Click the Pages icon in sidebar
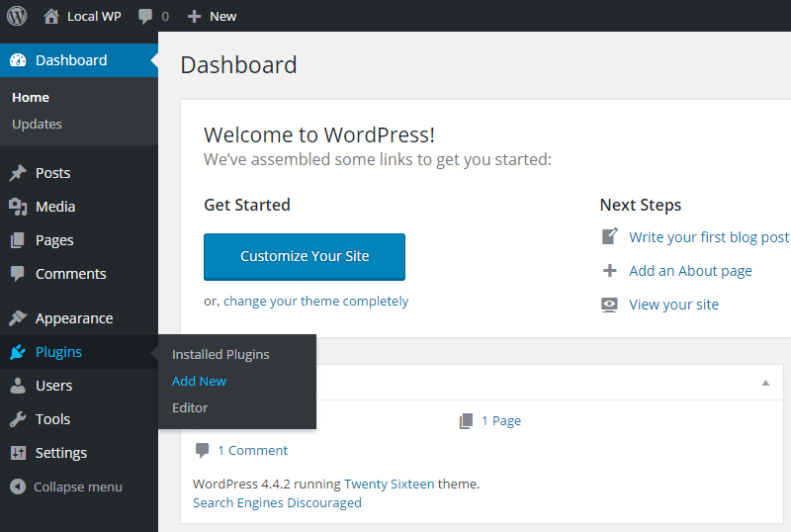The height and width of the screenshot is (532, 791). tap(18, 240)
